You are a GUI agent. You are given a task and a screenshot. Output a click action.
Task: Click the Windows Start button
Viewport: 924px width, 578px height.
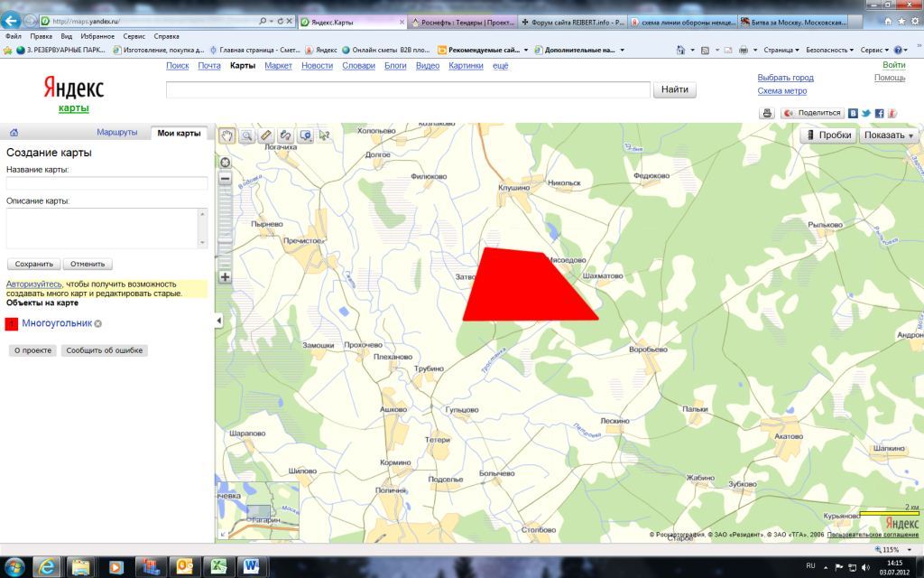(x=13, y=567)
